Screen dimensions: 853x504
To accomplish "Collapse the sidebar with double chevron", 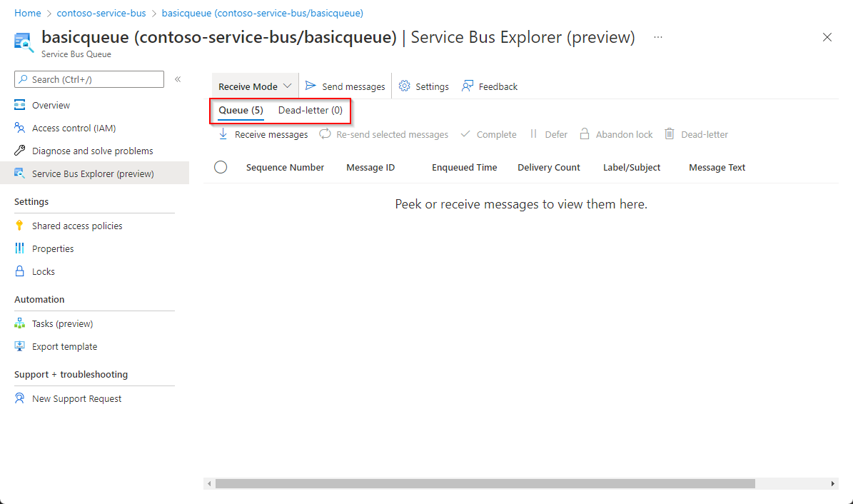I will point(177,79).
